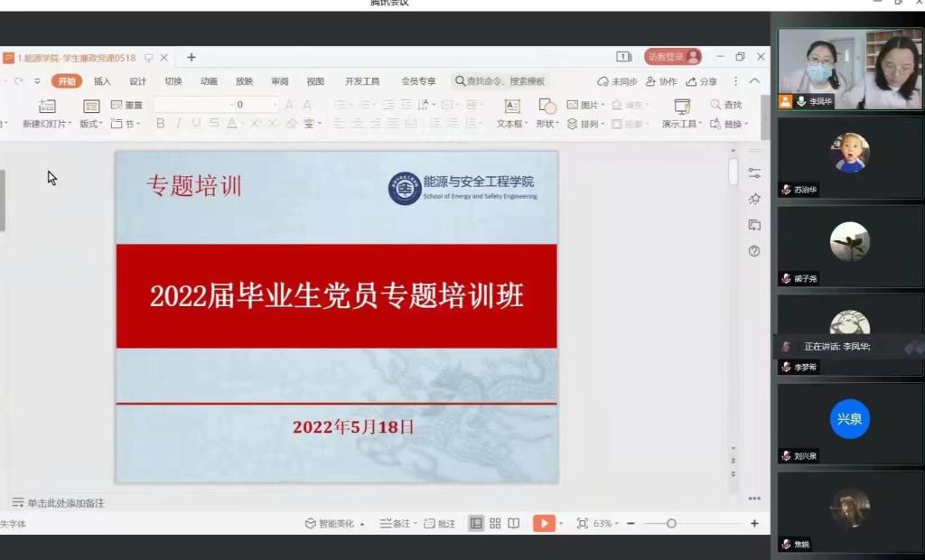Open the 63% zoom level dropdown
Image resolution: width=925 pixels, height=560 pixels.
coord(606,523)
